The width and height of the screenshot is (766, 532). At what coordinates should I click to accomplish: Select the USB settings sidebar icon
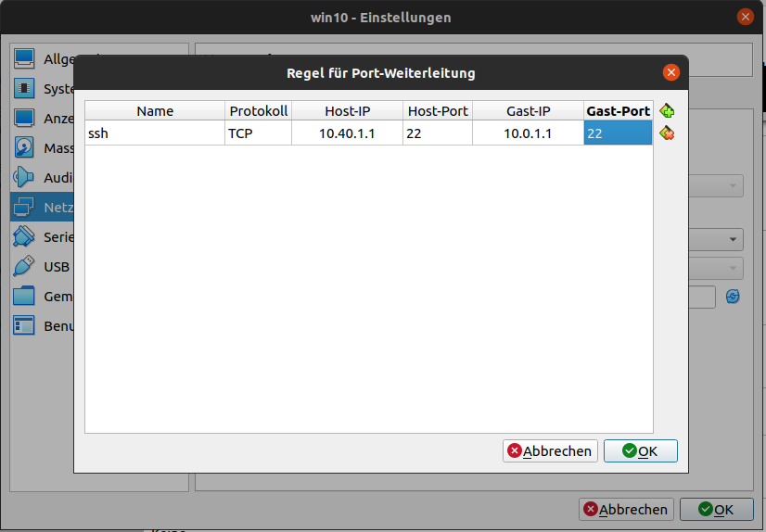[x=24, y=267]
